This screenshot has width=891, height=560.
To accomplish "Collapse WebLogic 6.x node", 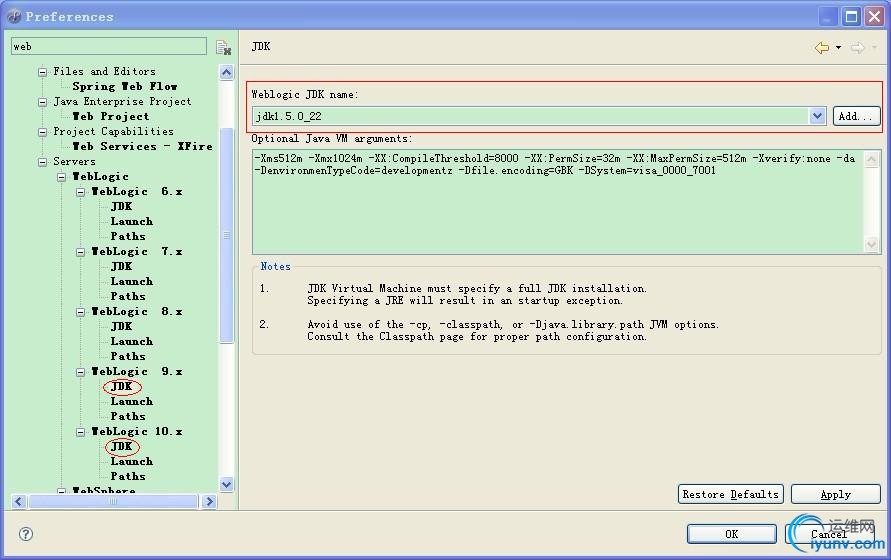I will (x=81, y=192).
